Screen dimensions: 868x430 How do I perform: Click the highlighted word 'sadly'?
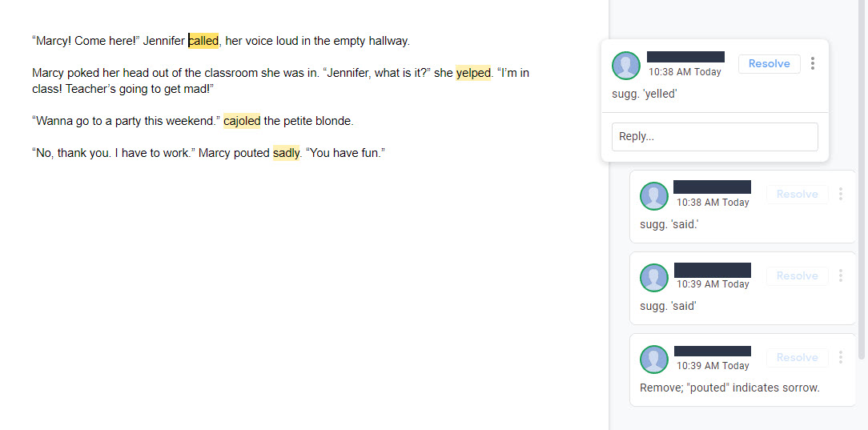[286, 153]
